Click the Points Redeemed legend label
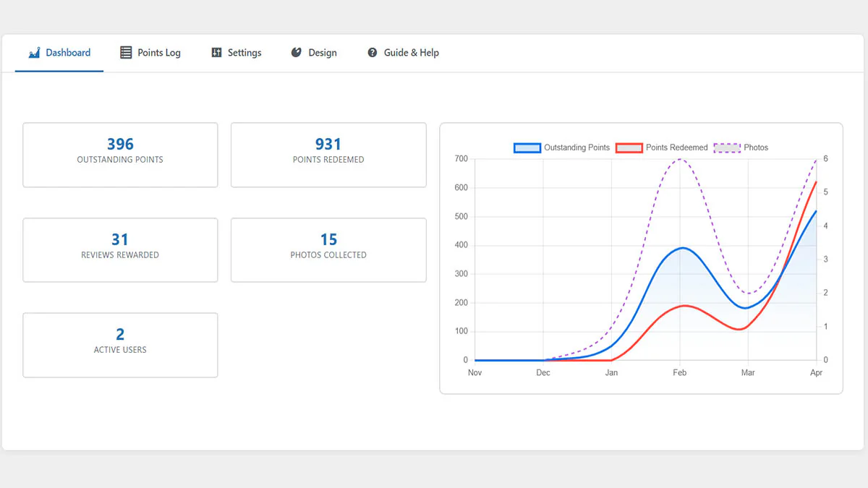The width and height of the screenshot is (868, 488). click(676, 147)
